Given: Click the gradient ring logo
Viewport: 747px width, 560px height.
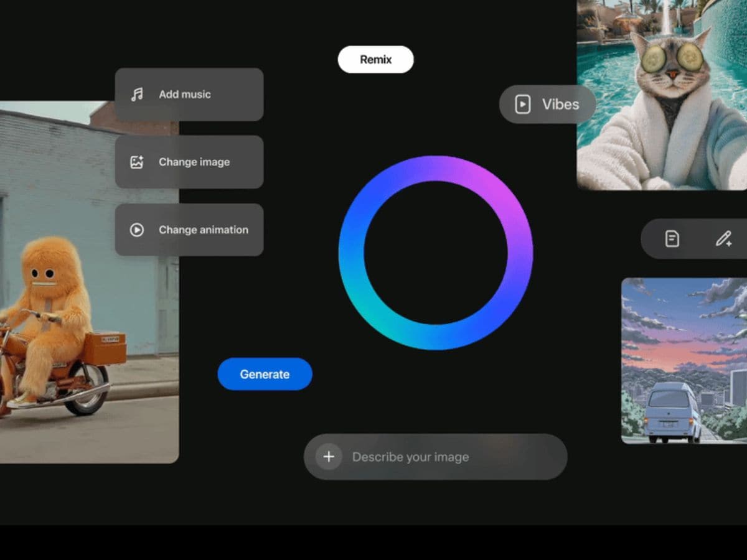Looking at the screenshot, I should pyautogui.click(x=436, y=253).
